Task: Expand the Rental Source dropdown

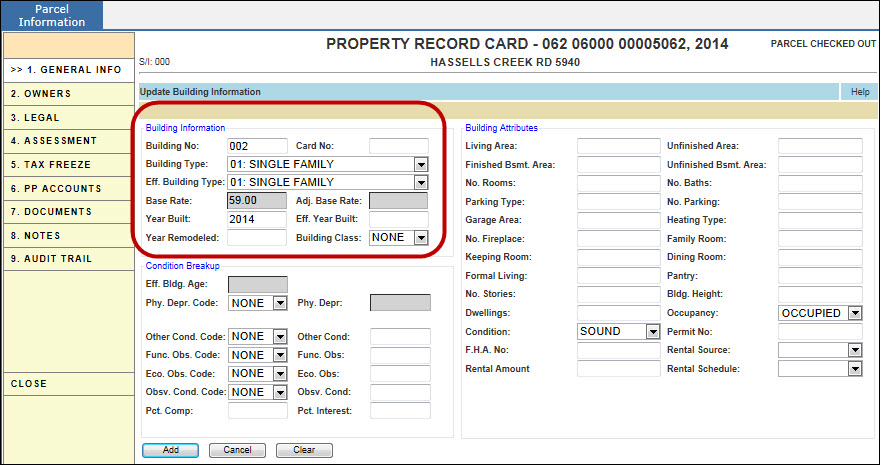Action: pyautogui.click(x=854, y=350)
